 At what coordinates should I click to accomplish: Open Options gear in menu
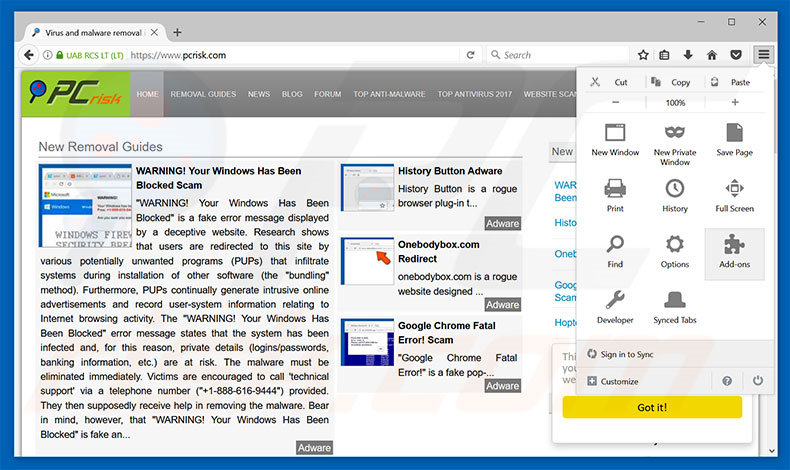click(x=675, y=251)
